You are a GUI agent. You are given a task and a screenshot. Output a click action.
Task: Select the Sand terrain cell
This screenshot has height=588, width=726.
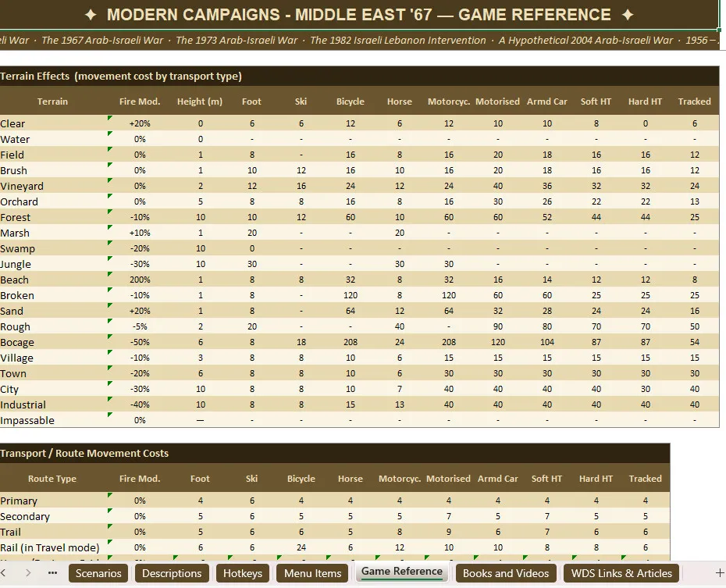click(x=54, y=311)
